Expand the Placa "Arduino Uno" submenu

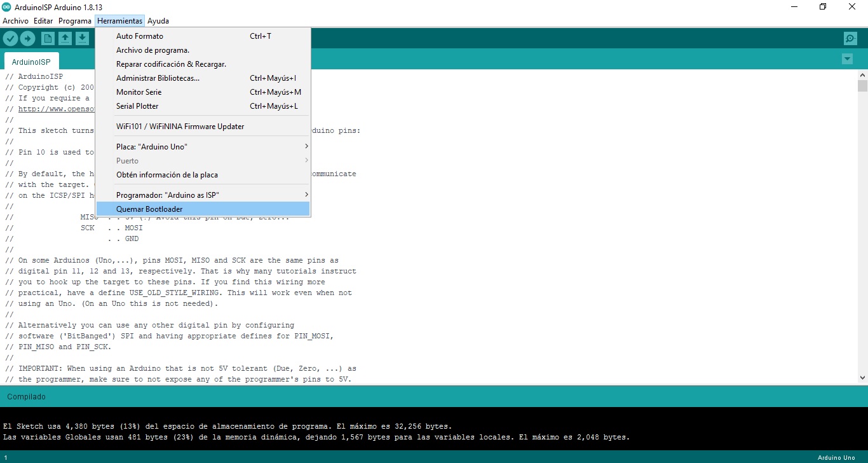click(203, 147)
